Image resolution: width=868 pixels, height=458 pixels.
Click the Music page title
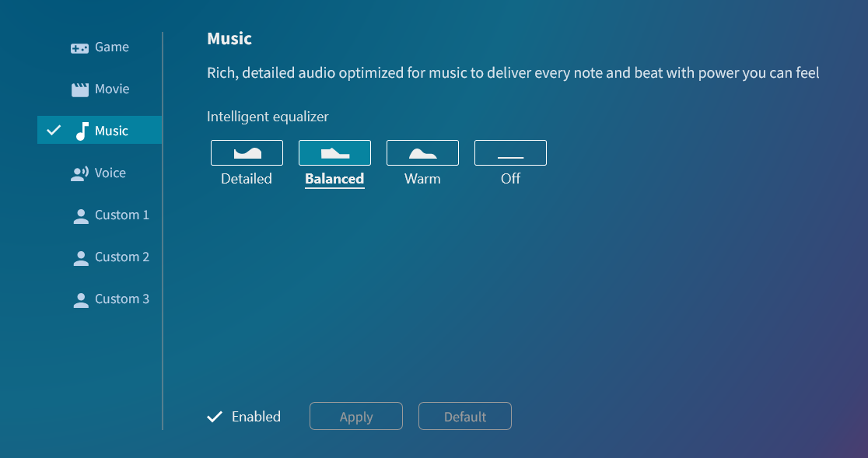pyautogui.click(x=229, y=39)
